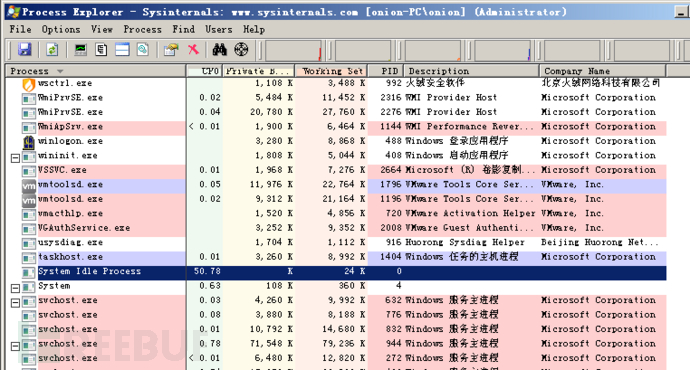Viewport: 690px width, 370px height.
Task: Click the taskhost.exe process icon
Action: coord(29,258)
